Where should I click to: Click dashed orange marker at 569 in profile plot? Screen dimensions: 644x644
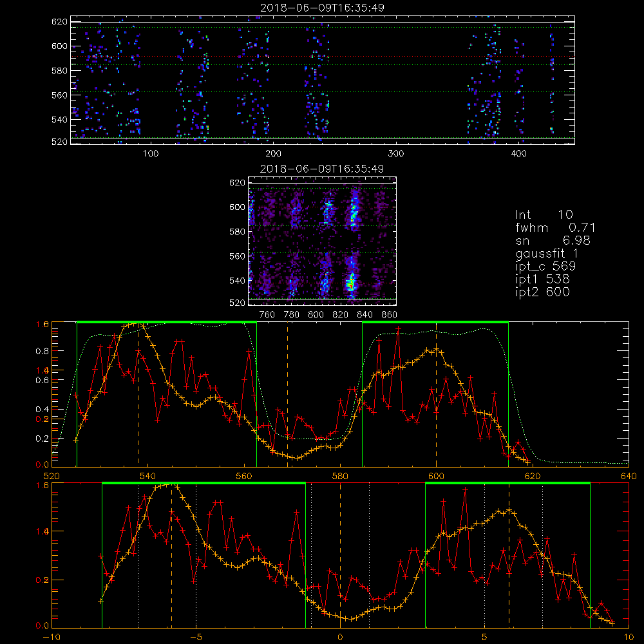click(x=287, y=394)
